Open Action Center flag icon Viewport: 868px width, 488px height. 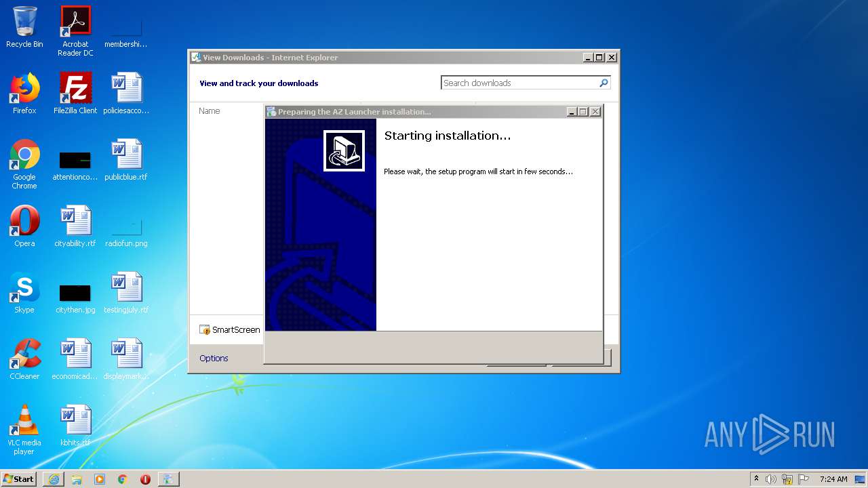(x=804, y=479)
